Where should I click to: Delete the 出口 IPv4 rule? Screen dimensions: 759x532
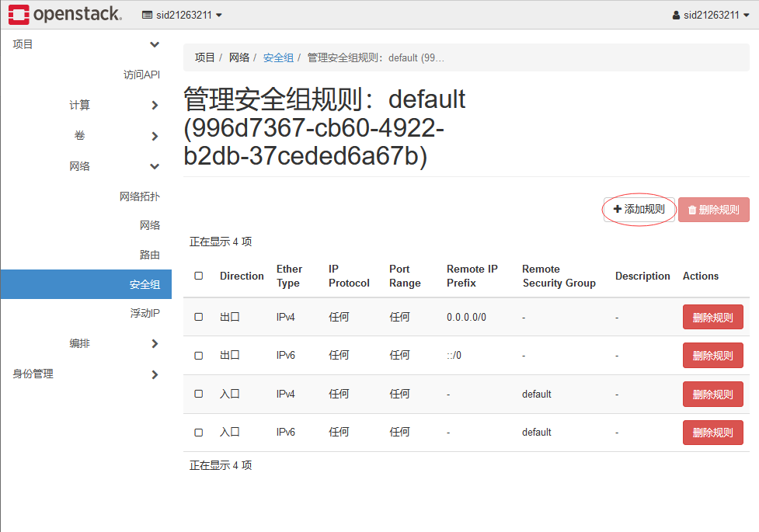712,317
